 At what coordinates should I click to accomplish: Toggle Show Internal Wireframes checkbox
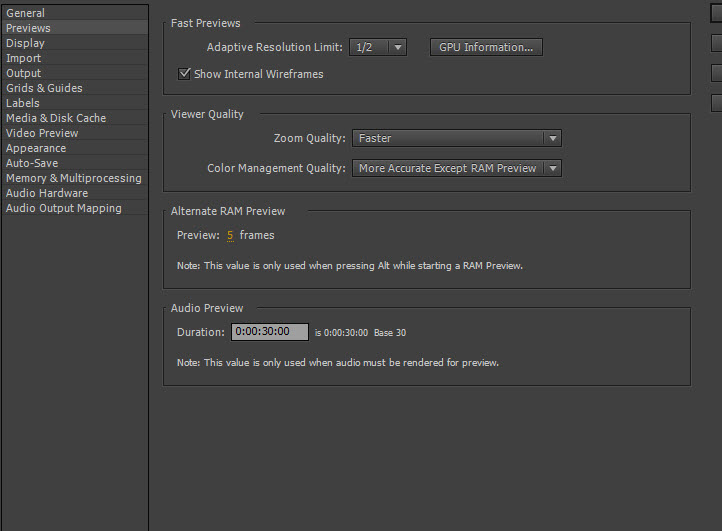tap(184, 74)
